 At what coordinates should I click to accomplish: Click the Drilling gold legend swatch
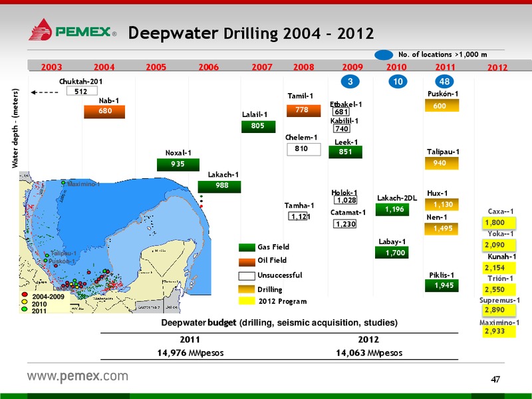point(247,289)
